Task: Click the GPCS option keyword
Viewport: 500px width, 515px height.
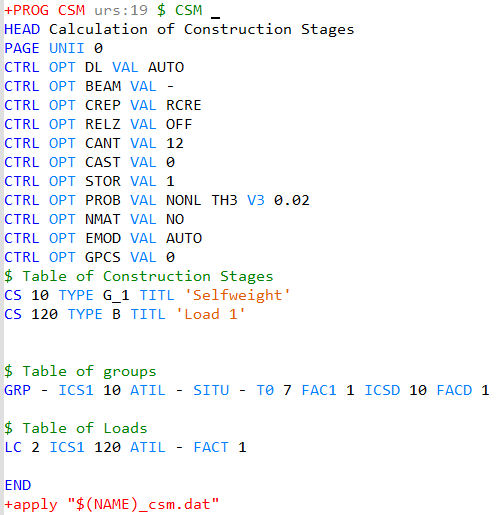Action: 103,257
